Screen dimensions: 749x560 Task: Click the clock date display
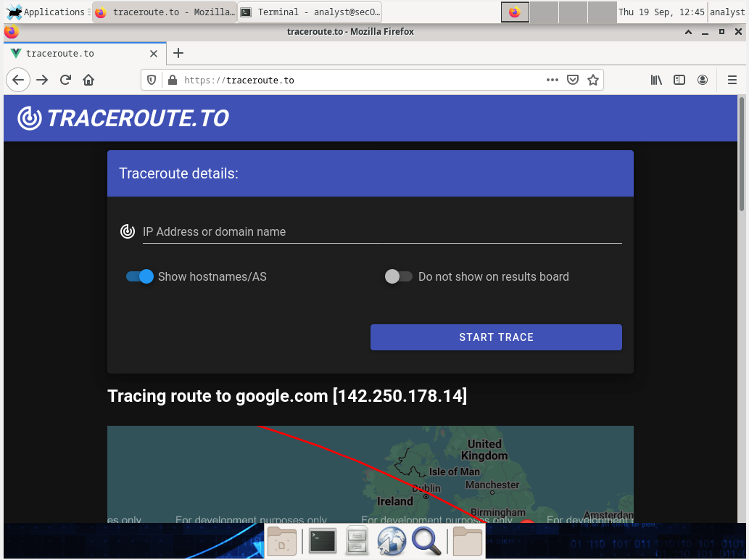(661, 12)
